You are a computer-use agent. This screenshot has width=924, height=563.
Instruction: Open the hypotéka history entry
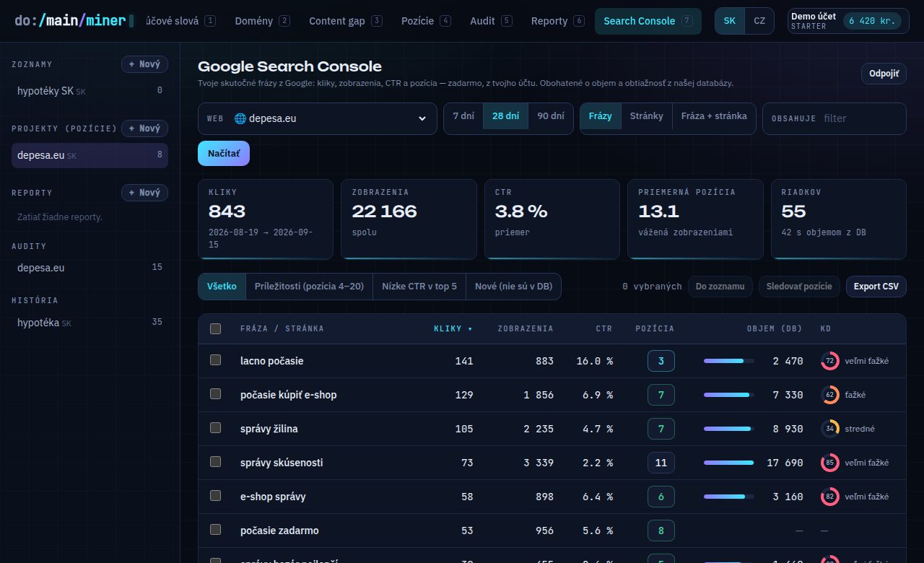(x=90, y=323)
